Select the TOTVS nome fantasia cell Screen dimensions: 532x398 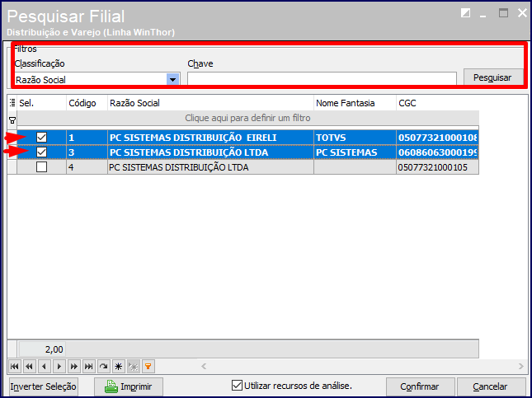pos(355,138)
